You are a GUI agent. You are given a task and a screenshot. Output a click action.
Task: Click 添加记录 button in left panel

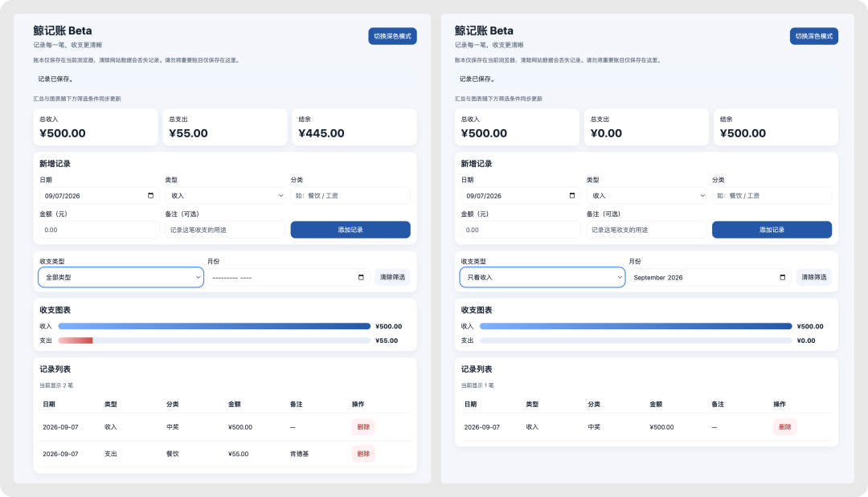tap(350, 230)
